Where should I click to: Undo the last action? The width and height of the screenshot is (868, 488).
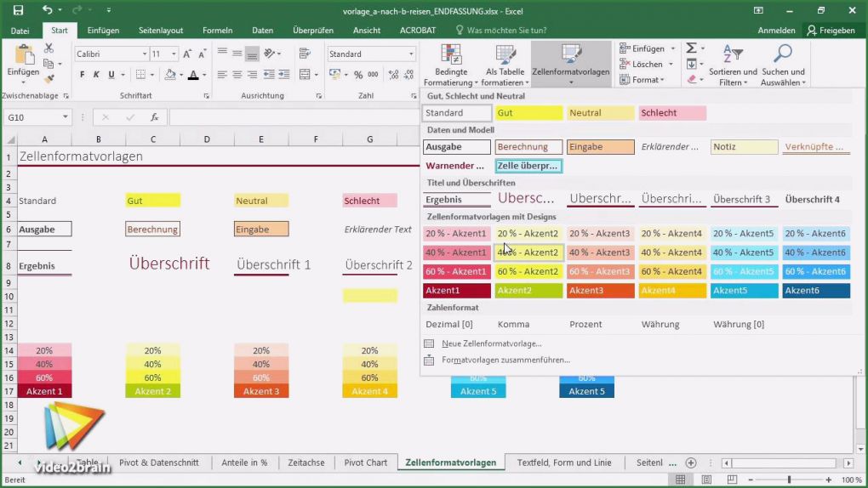click(47, 10)
